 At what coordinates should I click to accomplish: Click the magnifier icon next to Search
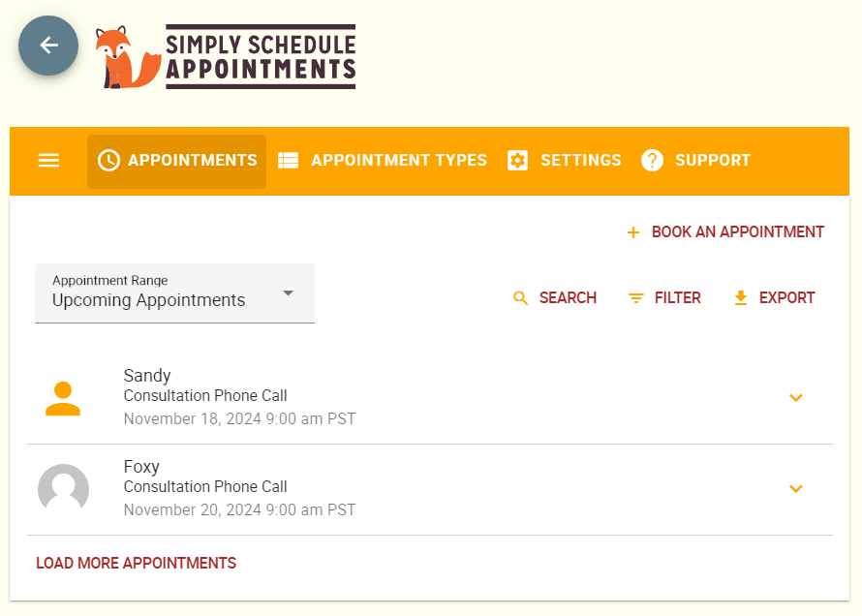pyautogui.click(x=520, y=298)
